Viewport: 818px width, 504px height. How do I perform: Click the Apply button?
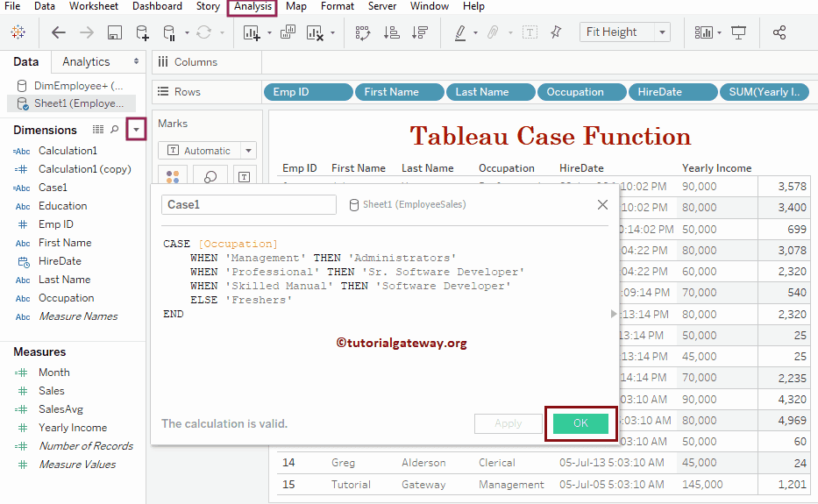coord(509,423)
